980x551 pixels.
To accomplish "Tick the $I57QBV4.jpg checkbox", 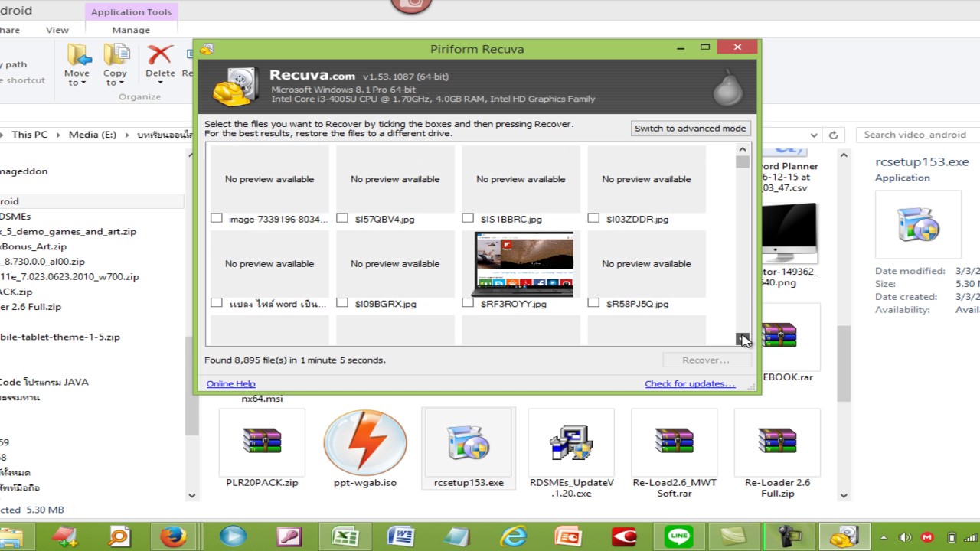I will click(x=342, y=218).
